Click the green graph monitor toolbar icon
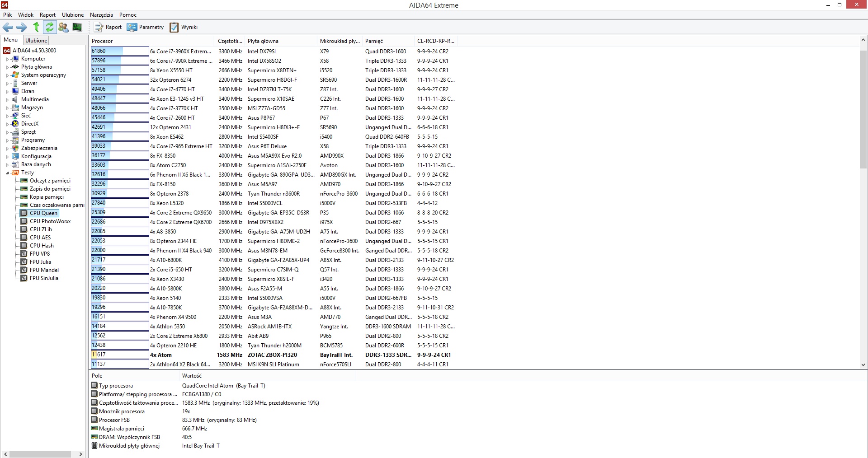Viewport: 868px width, 458px height. tap(77, 27)
